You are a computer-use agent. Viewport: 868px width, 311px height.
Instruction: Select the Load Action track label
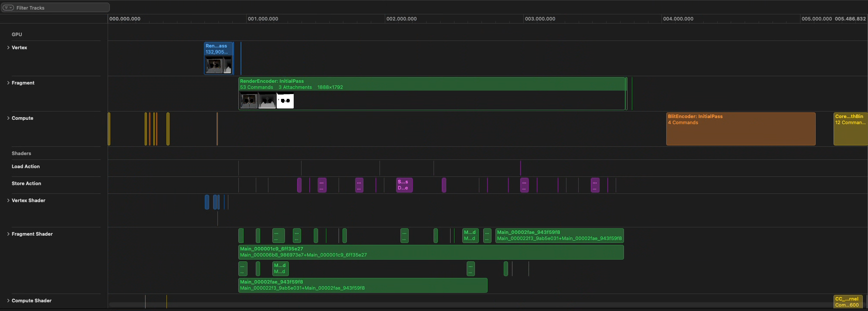point(26,166)
